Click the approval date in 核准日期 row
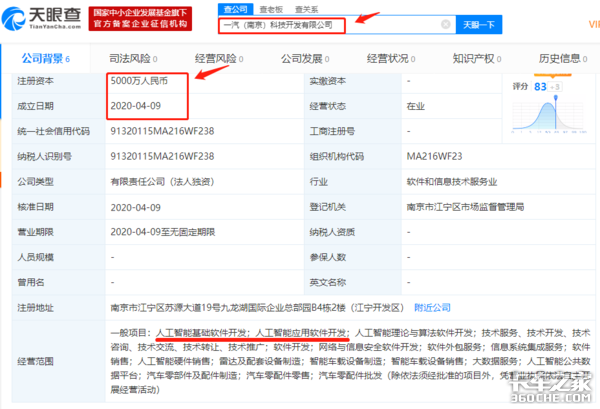600x409 pixels. 135,207
